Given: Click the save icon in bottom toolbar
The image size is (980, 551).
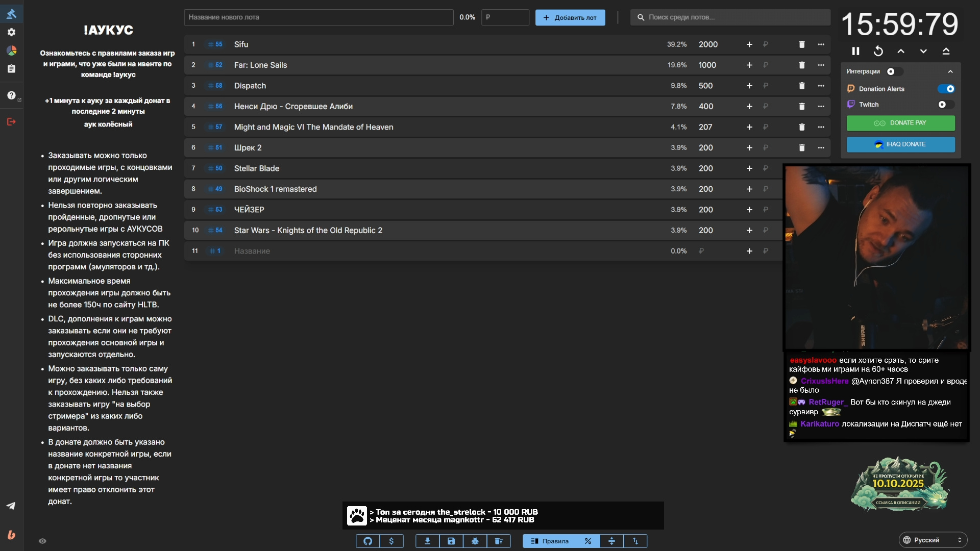Looking at the screenshot, I should 451,541.
